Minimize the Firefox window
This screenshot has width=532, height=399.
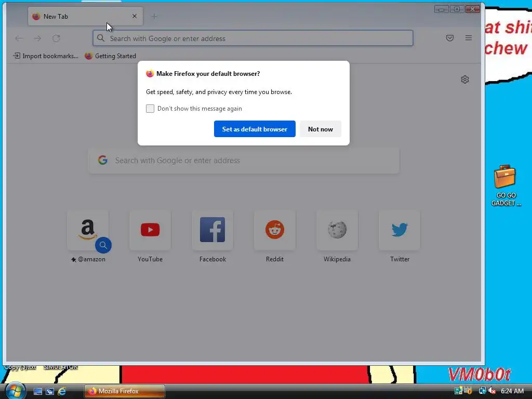441,9
